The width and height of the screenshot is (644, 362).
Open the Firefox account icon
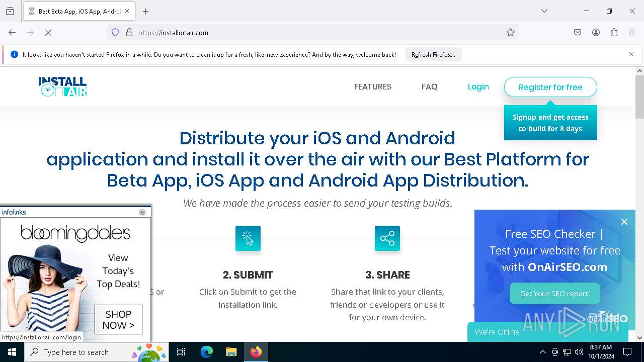pyautogui.click(x=596, y=33)
